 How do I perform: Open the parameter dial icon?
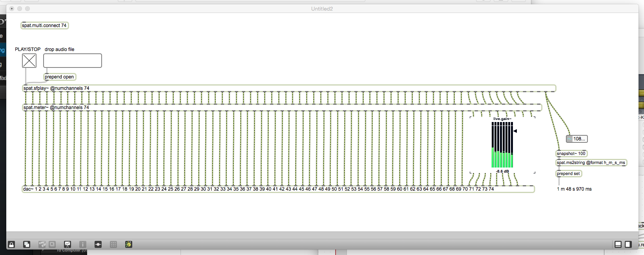click(128, 244)
